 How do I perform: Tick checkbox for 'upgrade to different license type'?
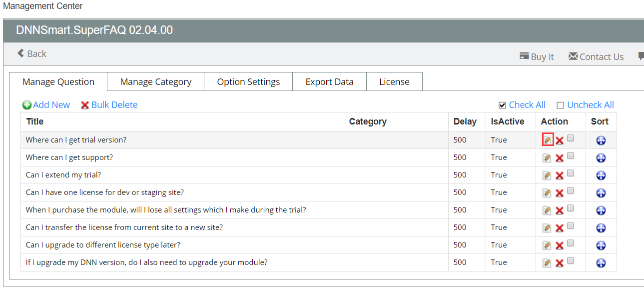(571, 243)
